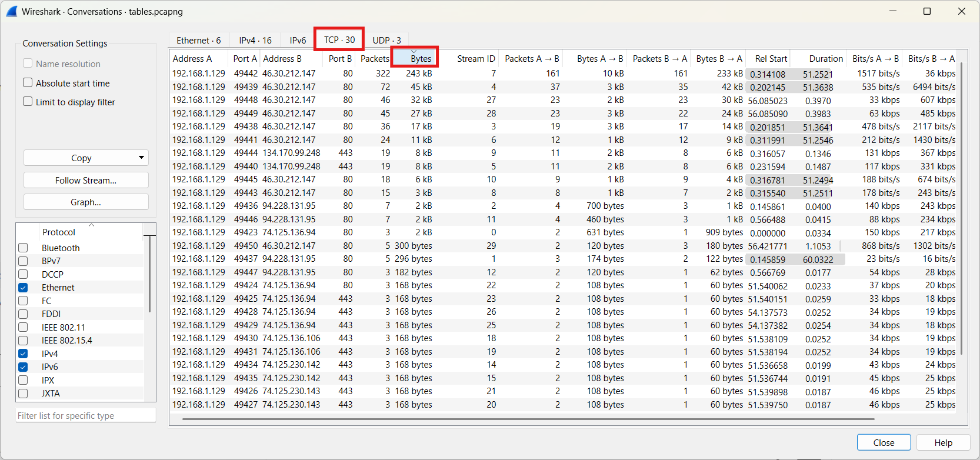This screenshot has height=460, width=980.
Task: Click the 243 kB bytes cell
Action: [x=419, y=74]
